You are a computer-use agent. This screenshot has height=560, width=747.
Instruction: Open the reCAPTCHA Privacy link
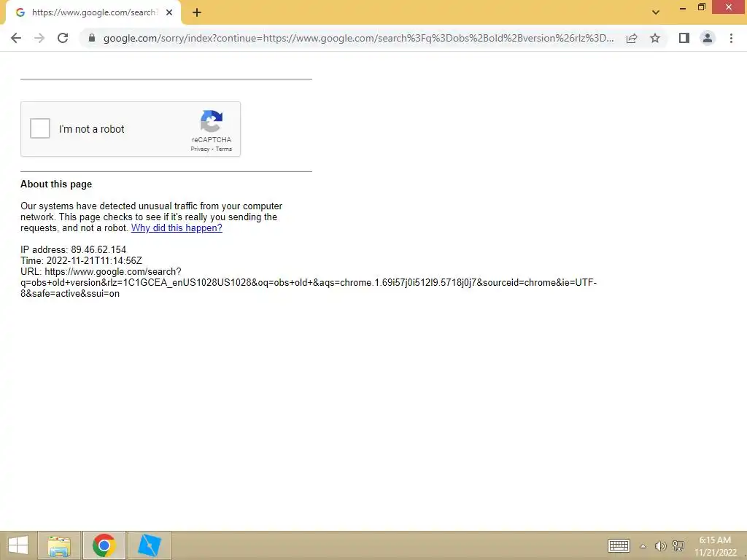point(200,149)
